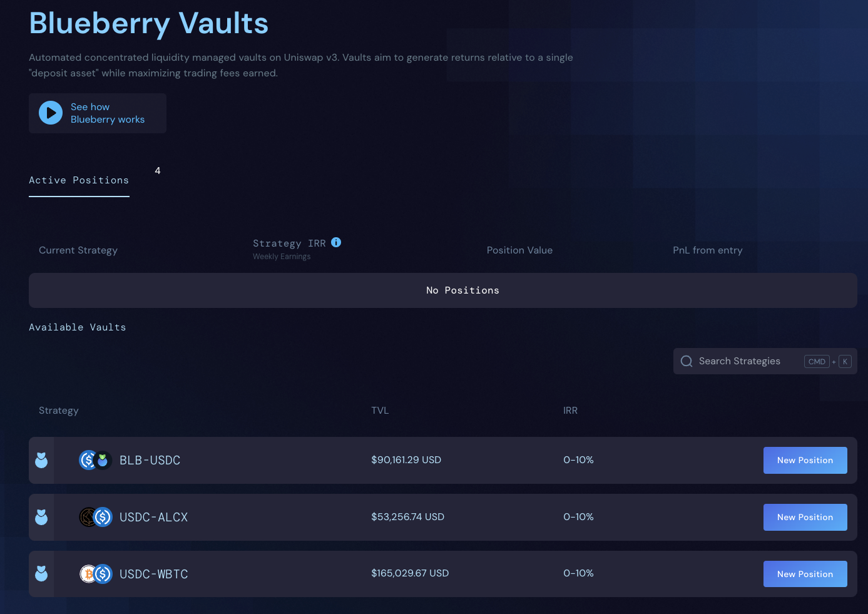
Task: Click the CMD shortcut key badge
Action: pos(817,362)
